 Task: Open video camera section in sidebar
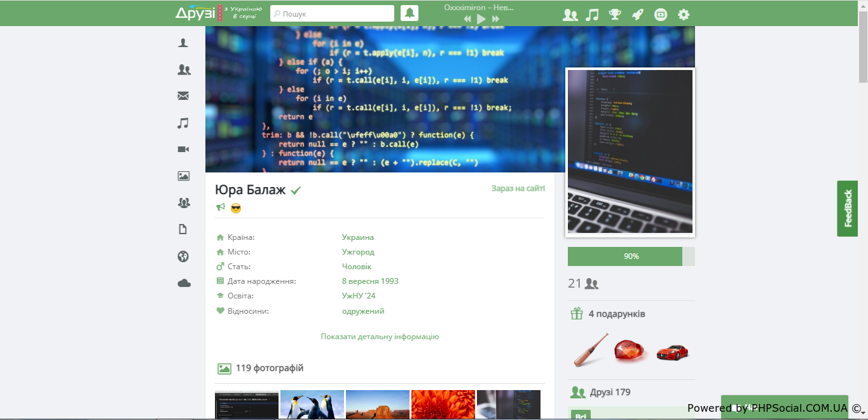point(184,149)
